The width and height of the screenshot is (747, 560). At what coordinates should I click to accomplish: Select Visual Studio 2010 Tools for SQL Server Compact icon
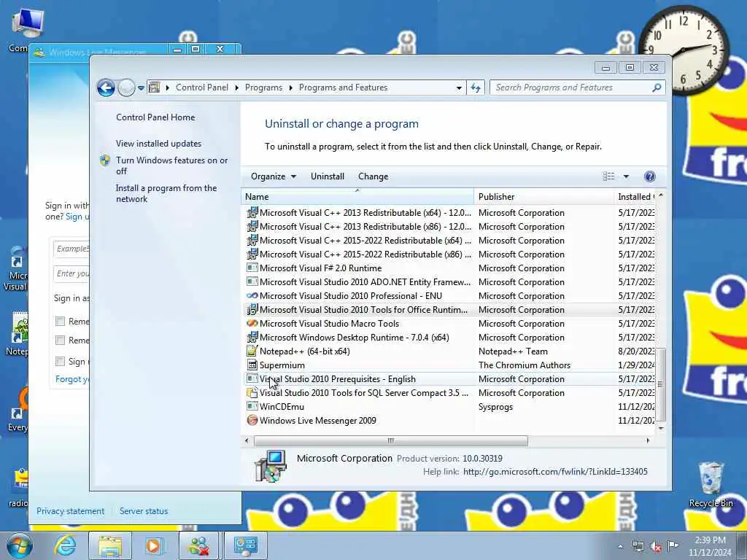coord(252,393)
